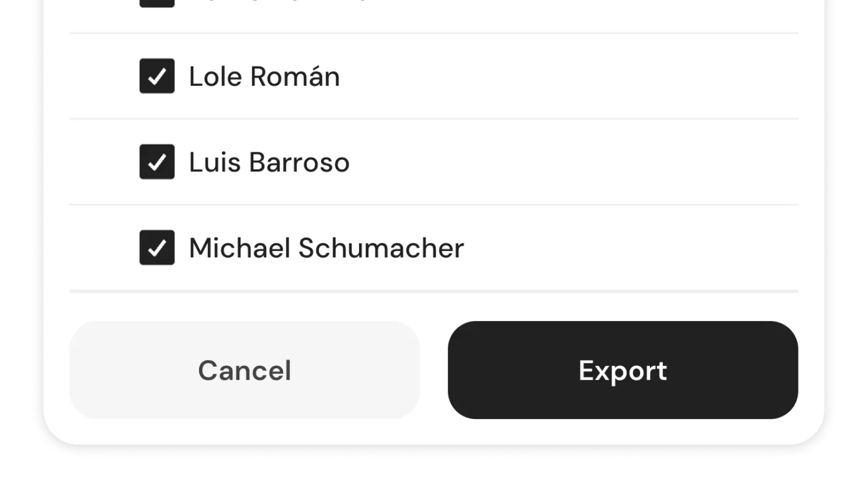This screenshot has height=488, width=868.
Task: Click the checkmark icon beside Luis Barroso
Action: click(157, 162)
